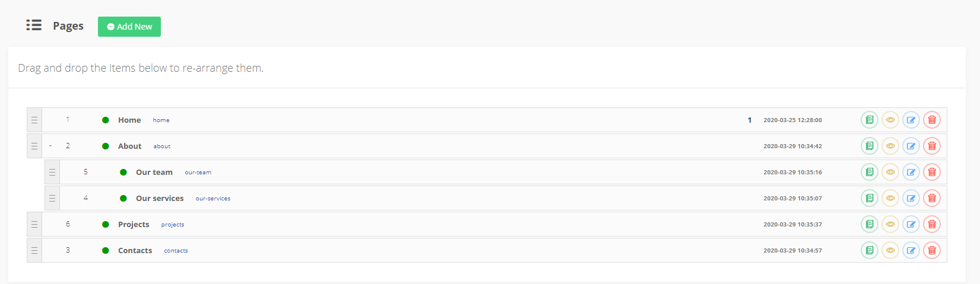Toggle the eye visibility icon for Home
The image size is (980, 284).
(x=890, y=120)
